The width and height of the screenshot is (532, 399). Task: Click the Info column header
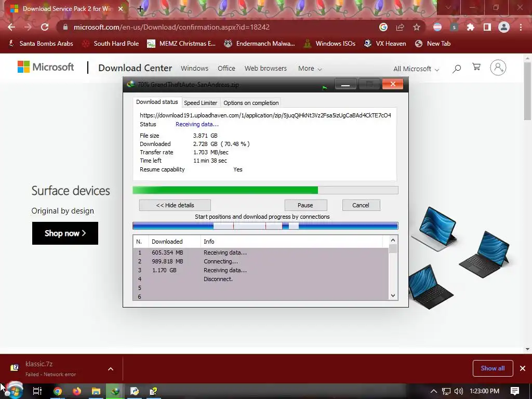point(292,242)
